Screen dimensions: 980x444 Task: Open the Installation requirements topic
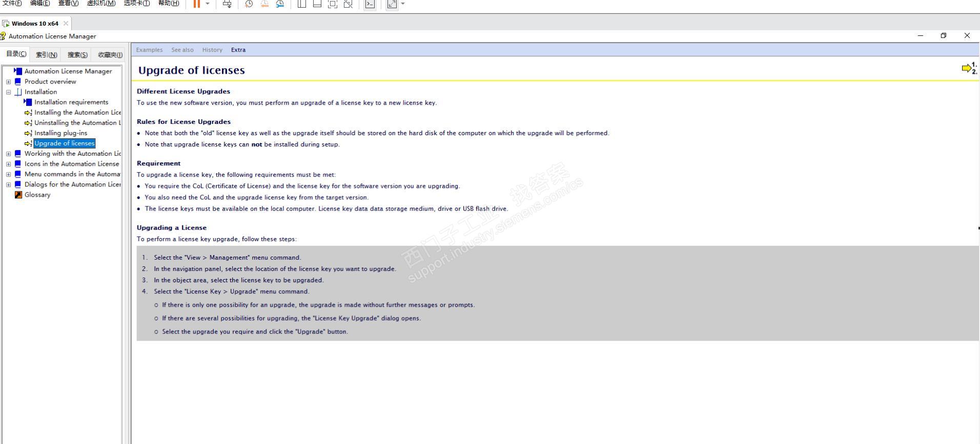(x=71, y=102)
